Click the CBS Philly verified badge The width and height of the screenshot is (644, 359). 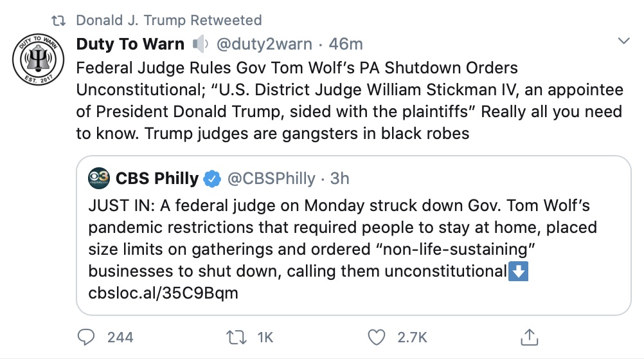click(x=213, y=178)
